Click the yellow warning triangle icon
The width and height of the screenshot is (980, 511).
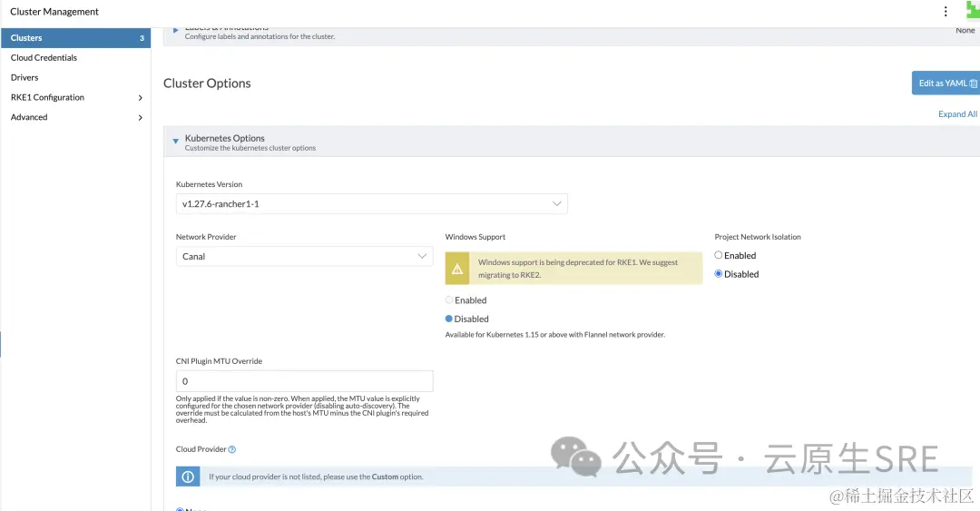click(457, 269)
